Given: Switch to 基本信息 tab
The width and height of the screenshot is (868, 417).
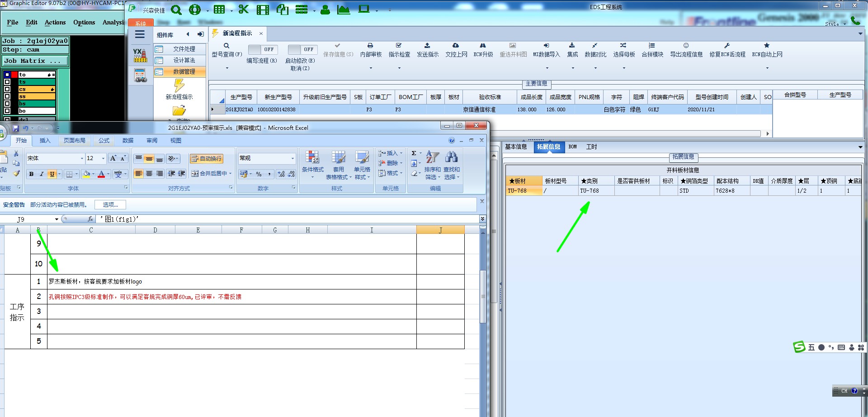Looking at the screenshot, I should (516, 147).
